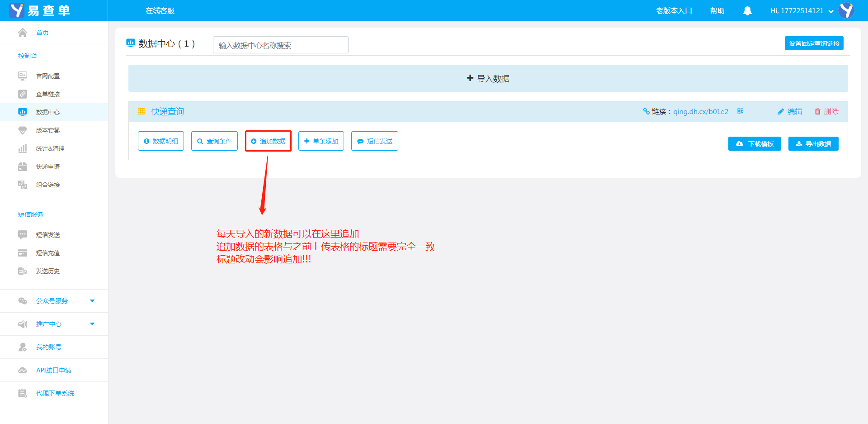Click the 快递申请 sidebar icon
868x424 pixels.
23,167
